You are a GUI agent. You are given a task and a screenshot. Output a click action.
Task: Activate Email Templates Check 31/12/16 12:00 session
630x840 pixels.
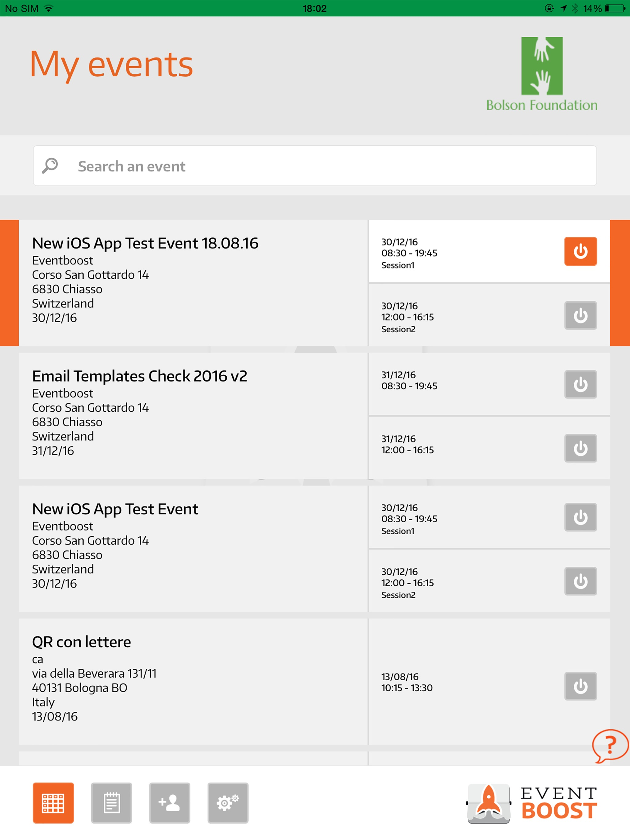pyautogui.click(x=580, y=448)
